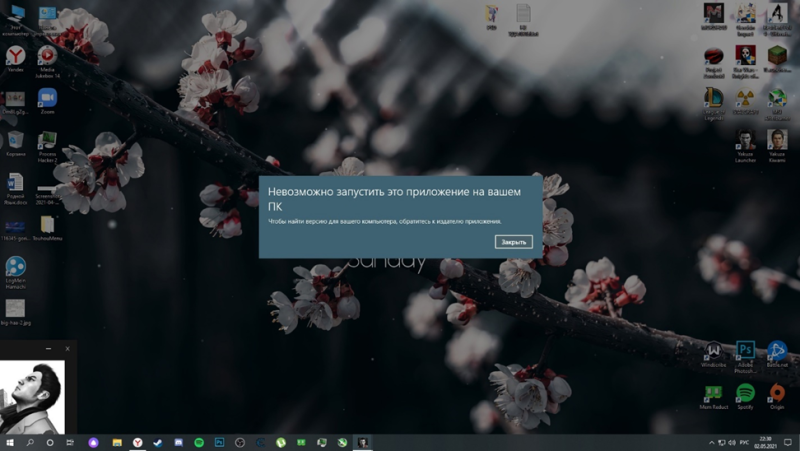The image size is (800, 451).
Task: Open the Origin desktop shortcut
Action: 777,396
